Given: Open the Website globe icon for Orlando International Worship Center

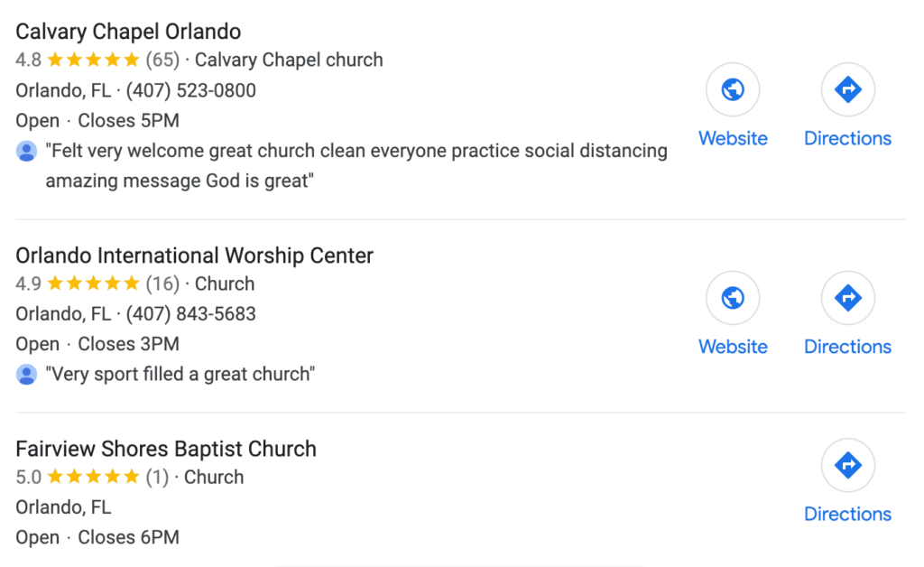Looking at the screenshot, I should coord(733,298).
